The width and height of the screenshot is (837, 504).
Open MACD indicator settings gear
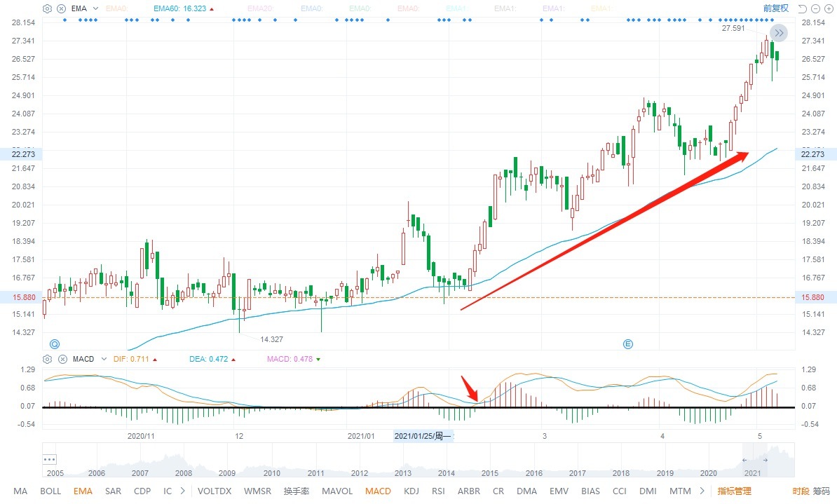coord(47,359)
